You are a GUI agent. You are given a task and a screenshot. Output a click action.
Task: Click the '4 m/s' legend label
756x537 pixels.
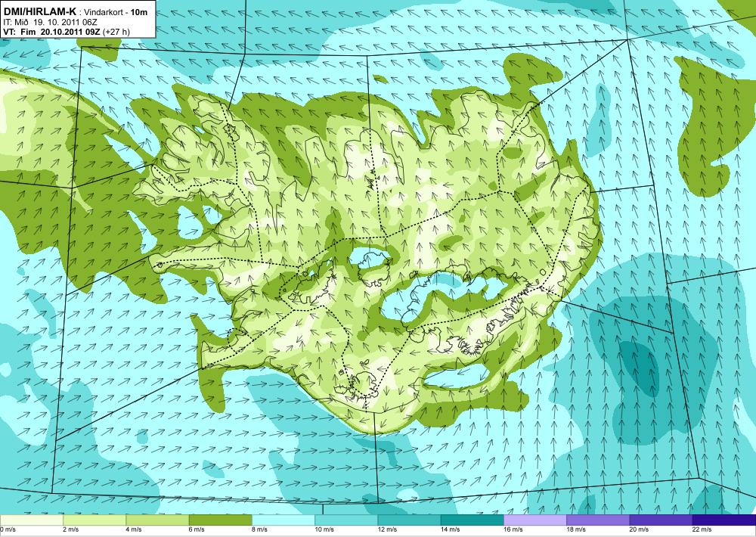(x=134, y=529)
